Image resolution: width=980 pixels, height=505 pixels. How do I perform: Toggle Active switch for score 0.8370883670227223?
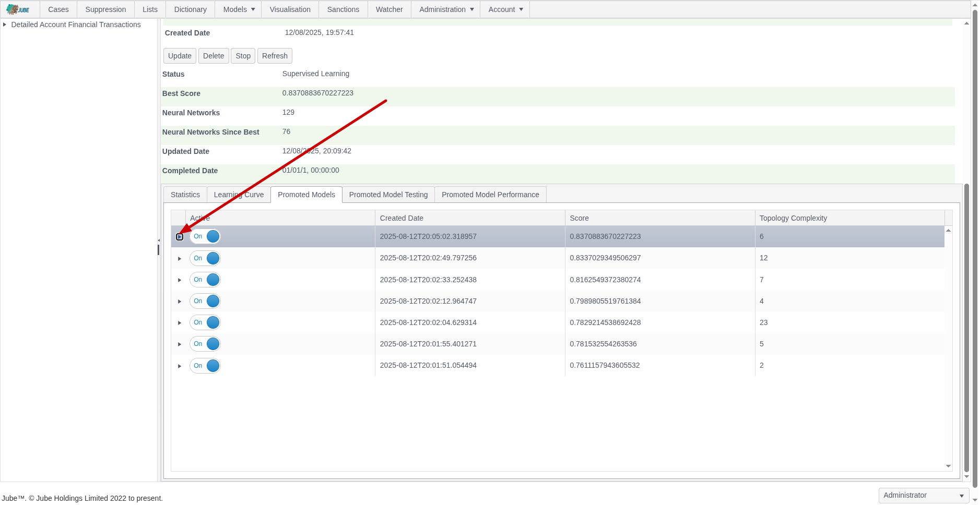click(x=205, y=236)
